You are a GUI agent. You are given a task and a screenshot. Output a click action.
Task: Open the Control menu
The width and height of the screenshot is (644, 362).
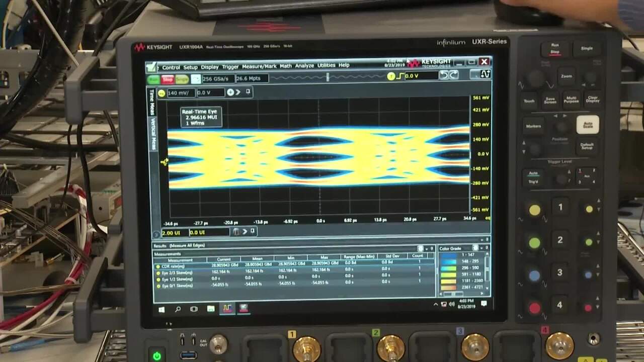(x=171, y=67)
